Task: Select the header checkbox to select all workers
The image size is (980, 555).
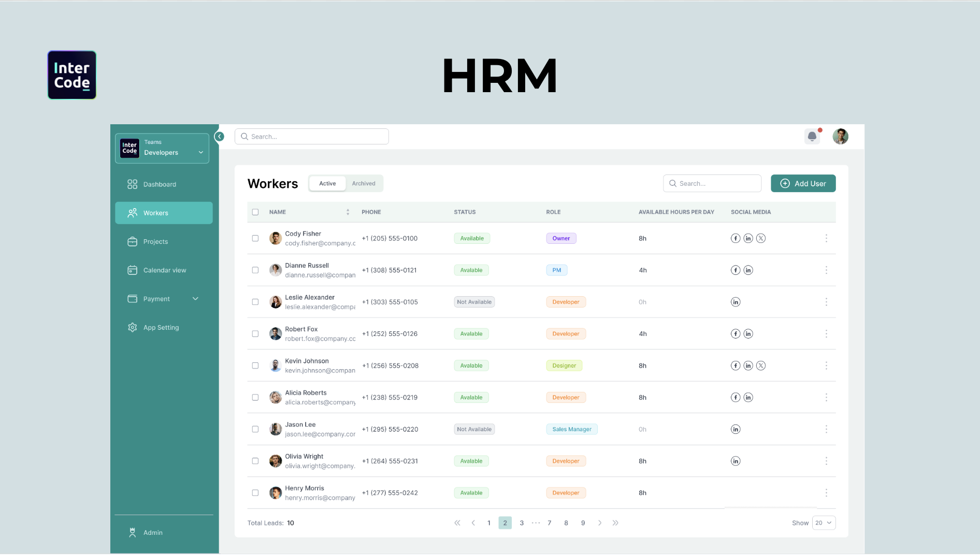Action: click(255, 212)
